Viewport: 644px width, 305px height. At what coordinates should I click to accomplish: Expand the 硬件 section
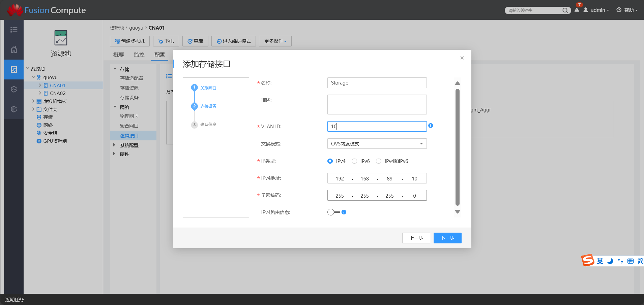(114, 154)
